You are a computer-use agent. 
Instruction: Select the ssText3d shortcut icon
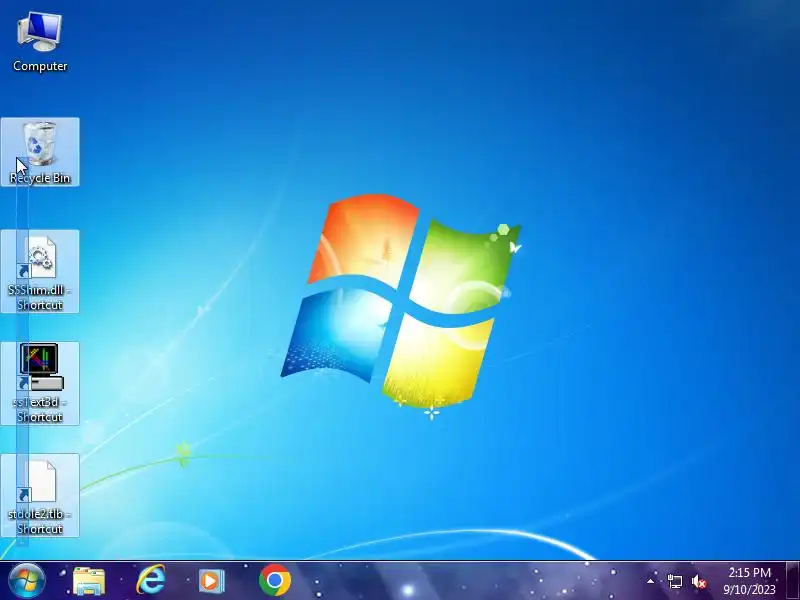[x=40, y=383]
